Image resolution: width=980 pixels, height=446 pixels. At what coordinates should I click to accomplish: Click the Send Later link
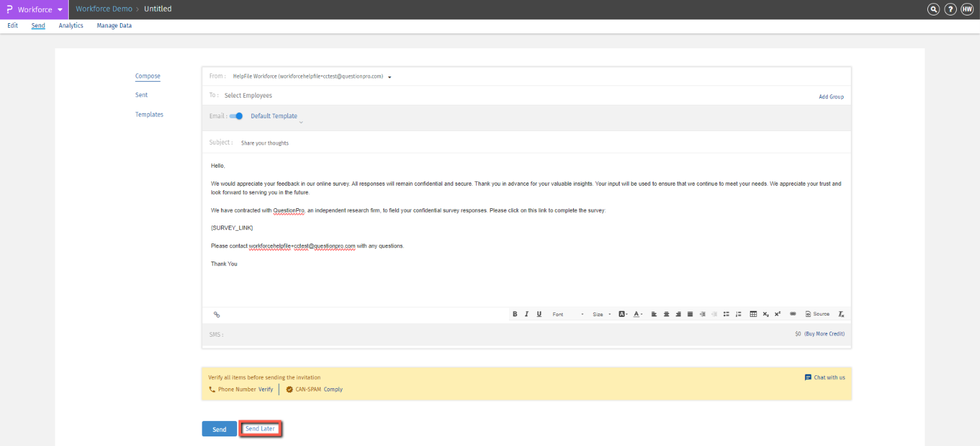click(260, 429)
